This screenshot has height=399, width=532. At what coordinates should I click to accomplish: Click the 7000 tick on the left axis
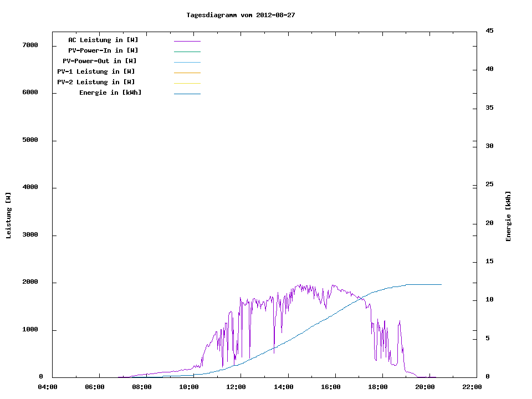tap(30, 45)
